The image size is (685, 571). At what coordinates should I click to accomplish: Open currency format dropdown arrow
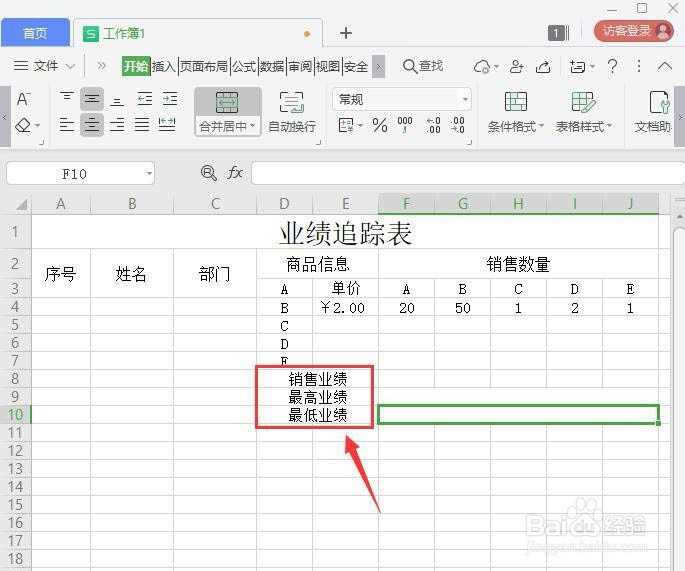(x=360, y=126)
